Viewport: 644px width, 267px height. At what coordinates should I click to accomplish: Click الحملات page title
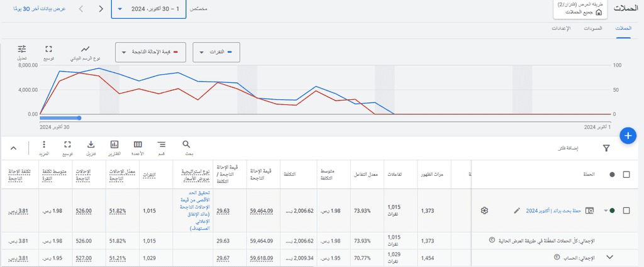[625, 9]
